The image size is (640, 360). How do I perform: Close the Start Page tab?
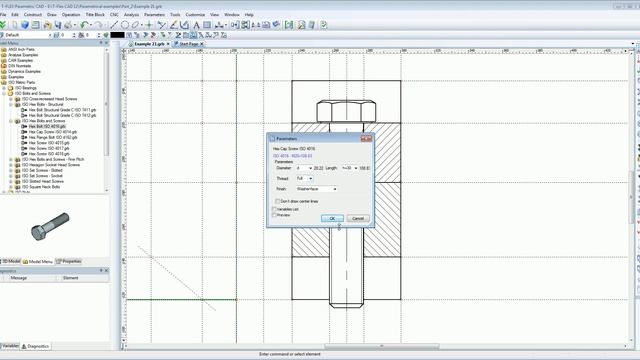pyautogui.click(x=202, y=44)
